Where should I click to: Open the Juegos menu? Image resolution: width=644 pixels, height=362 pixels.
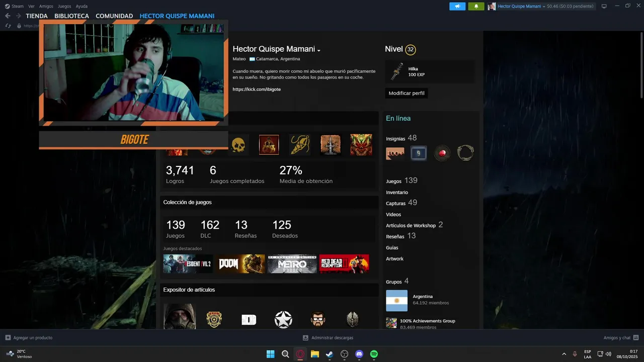[x=64, y=6]
